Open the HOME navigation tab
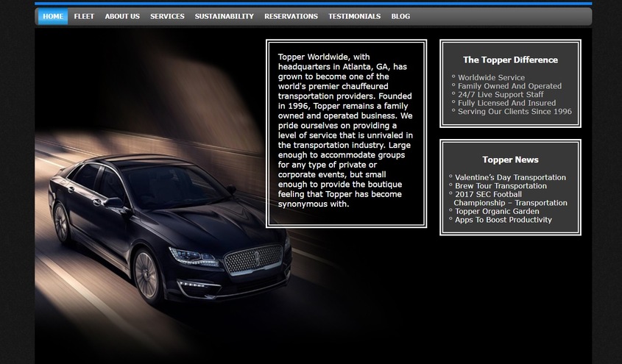 click(x=53, y=16)
